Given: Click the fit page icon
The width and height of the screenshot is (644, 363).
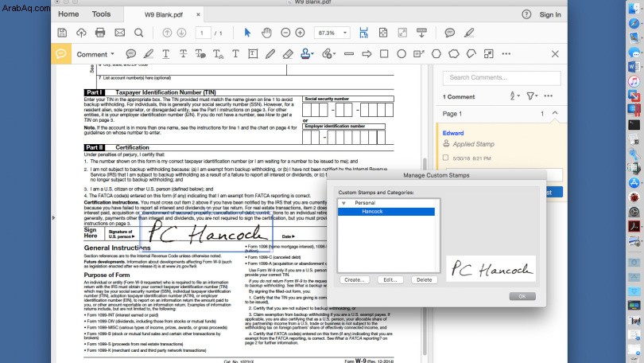Looking at the screenshot, I should click(382, 33).
